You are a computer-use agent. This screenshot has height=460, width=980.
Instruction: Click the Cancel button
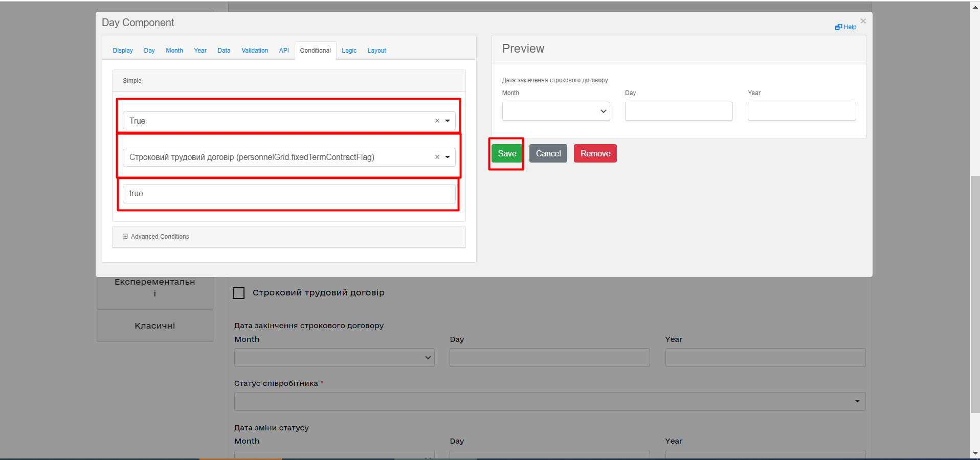click(x=548, y=153)
